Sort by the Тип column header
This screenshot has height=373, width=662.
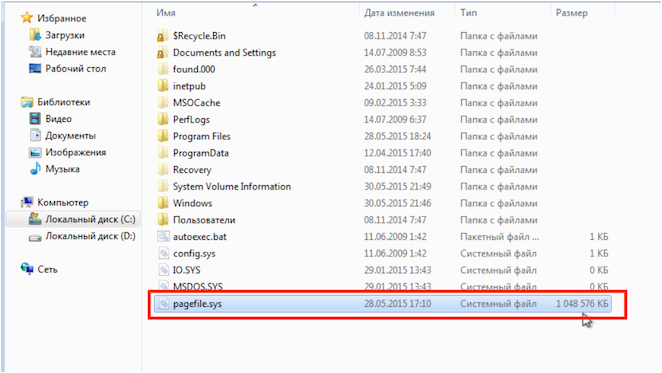coord(469,13)
